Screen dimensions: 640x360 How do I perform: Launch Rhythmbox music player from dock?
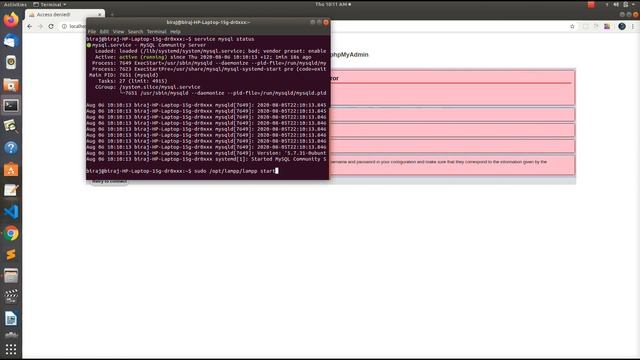click(11, 62)
